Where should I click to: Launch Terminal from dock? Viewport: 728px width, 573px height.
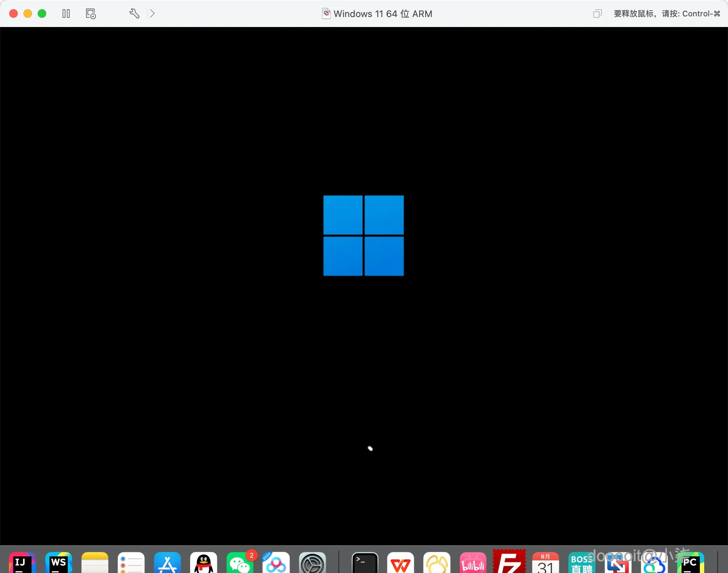coord(365,563)
